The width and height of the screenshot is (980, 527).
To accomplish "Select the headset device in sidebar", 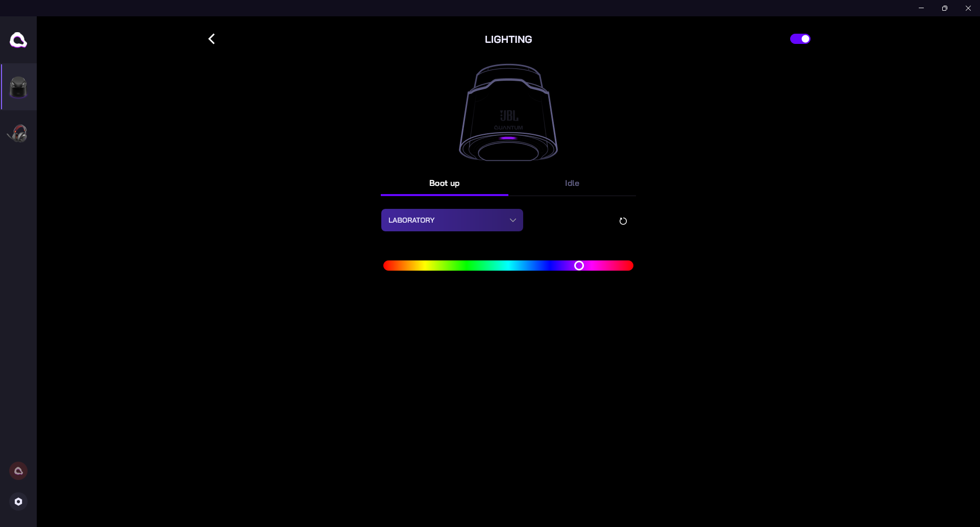I will click(x=18, y=133).
